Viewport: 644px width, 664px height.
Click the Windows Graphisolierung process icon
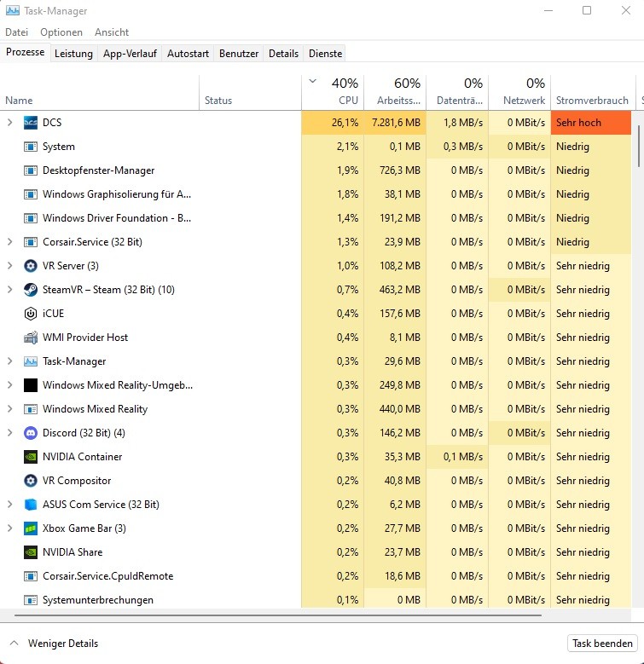(31, 194)
